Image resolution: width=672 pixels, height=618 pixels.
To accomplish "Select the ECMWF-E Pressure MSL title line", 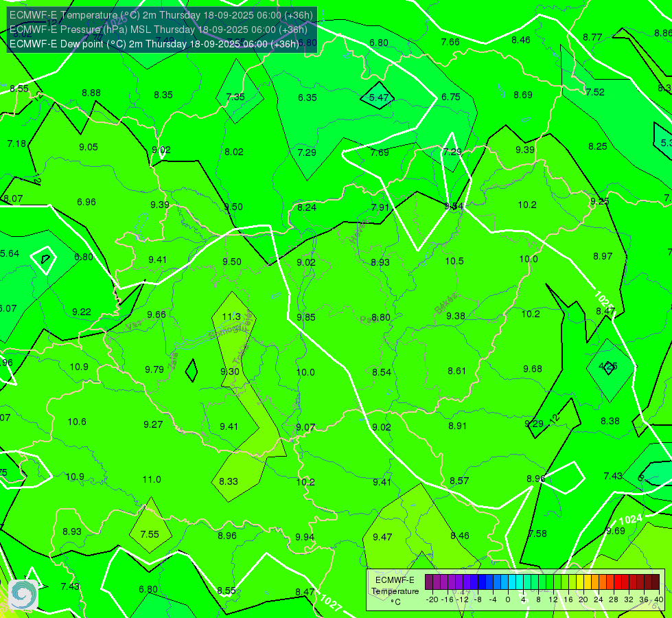I will pos(158,30).
